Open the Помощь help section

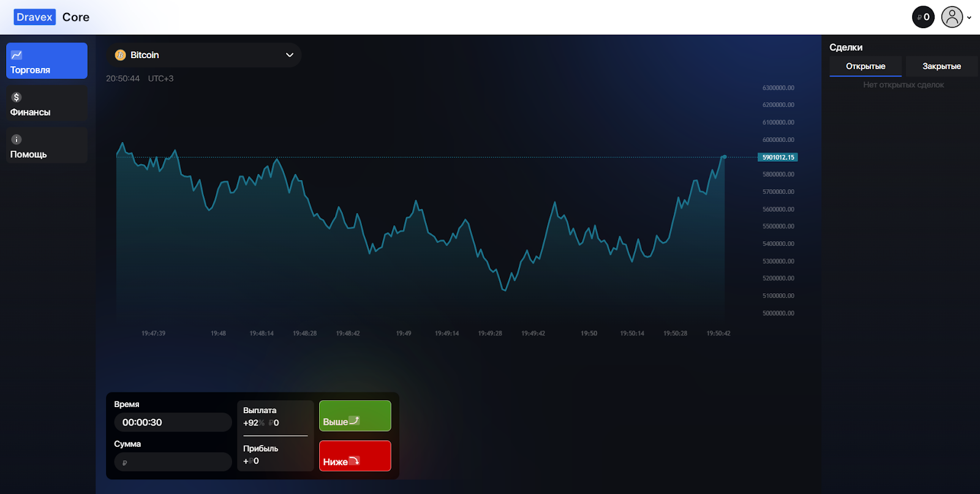tap(47, 145)
